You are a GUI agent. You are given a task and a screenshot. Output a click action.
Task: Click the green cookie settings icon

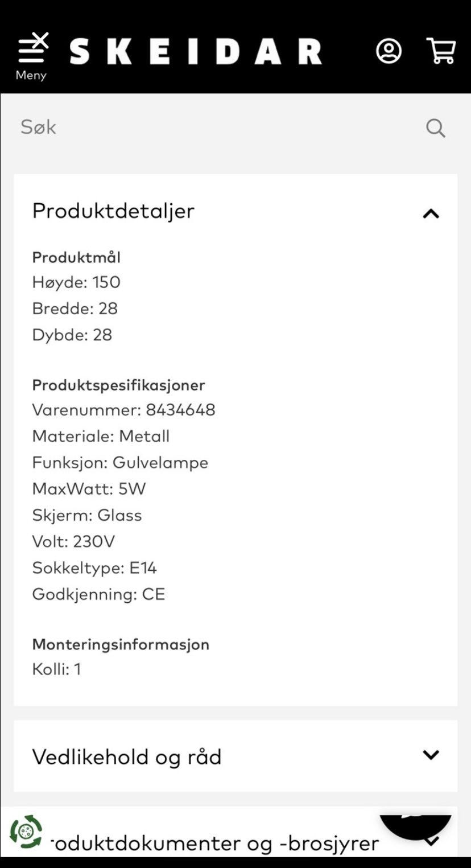click(26, 832)
